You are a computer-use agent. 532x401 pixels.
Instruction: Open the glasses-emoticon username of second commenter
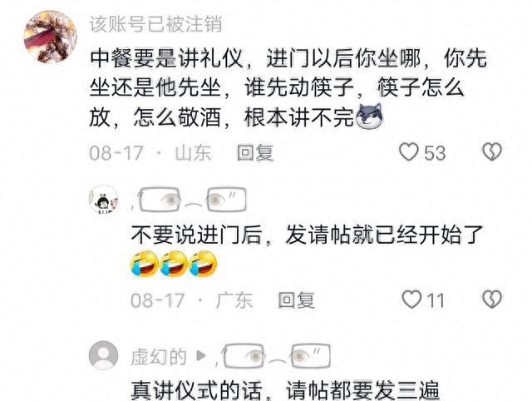pos(189,200)
